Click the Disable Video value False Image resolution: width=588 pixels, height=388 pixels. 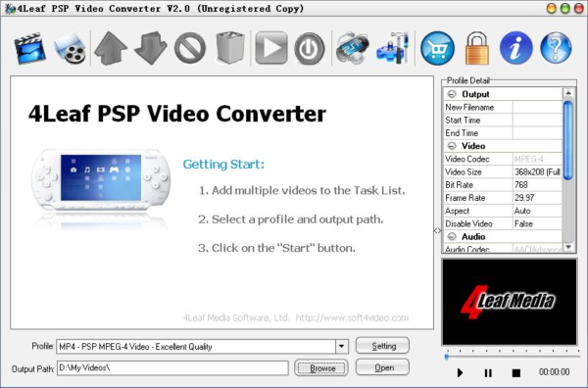pyautogui.click(x=537, y=223)
